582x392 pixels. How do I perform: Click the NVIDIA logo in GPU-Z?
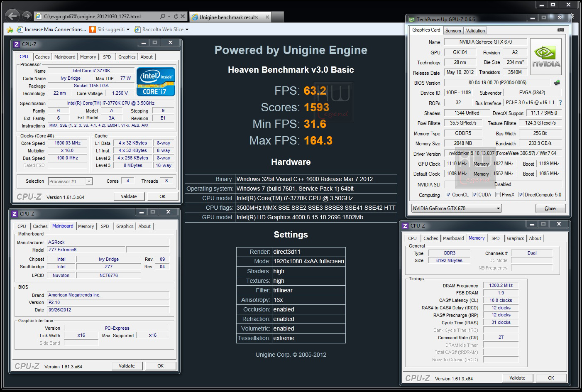tap(546, 56)
